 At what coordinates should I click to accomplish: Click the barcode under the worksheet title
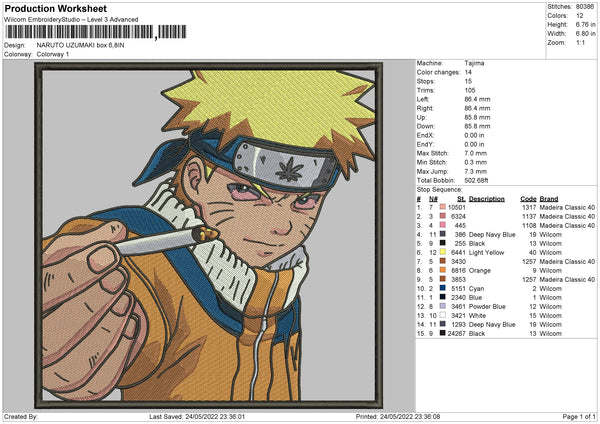click(95, 32)
